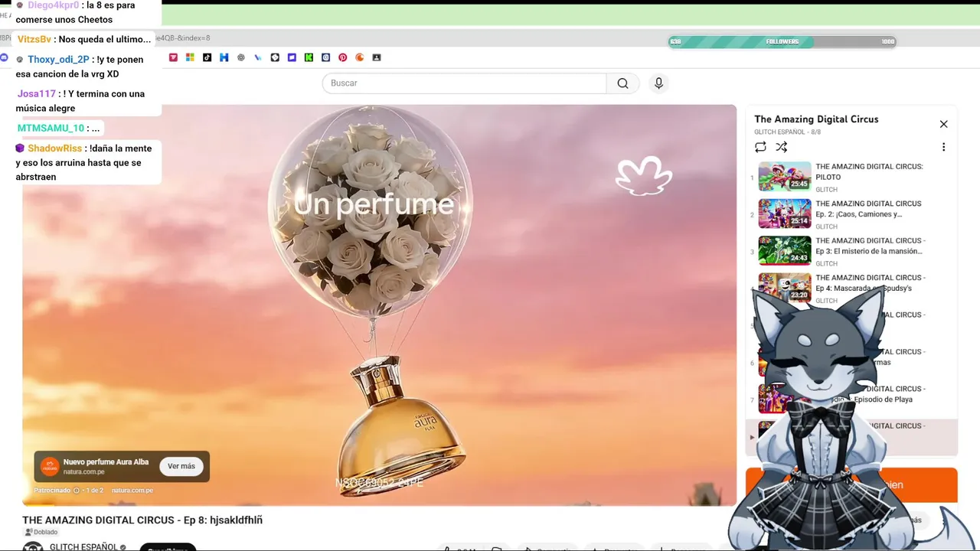Click VitzsBv username in chat
Viewport: 980px width, 551px height.
tap(34, 40)
